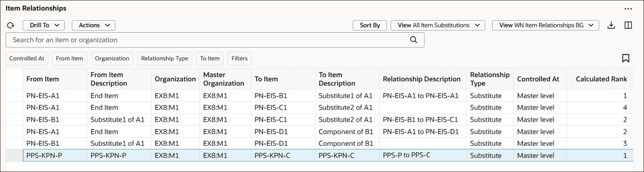Select the PPS-KPN-P row selector cell
Screen dimensions: 644x172
tap(14, 156)
